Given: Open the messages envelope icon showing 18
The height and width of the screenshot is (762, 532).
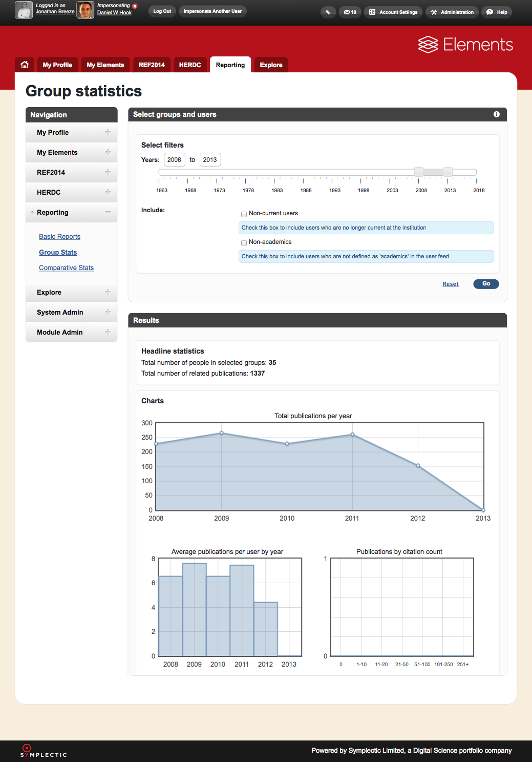Looking at the screenshot, I should point(350,12).
